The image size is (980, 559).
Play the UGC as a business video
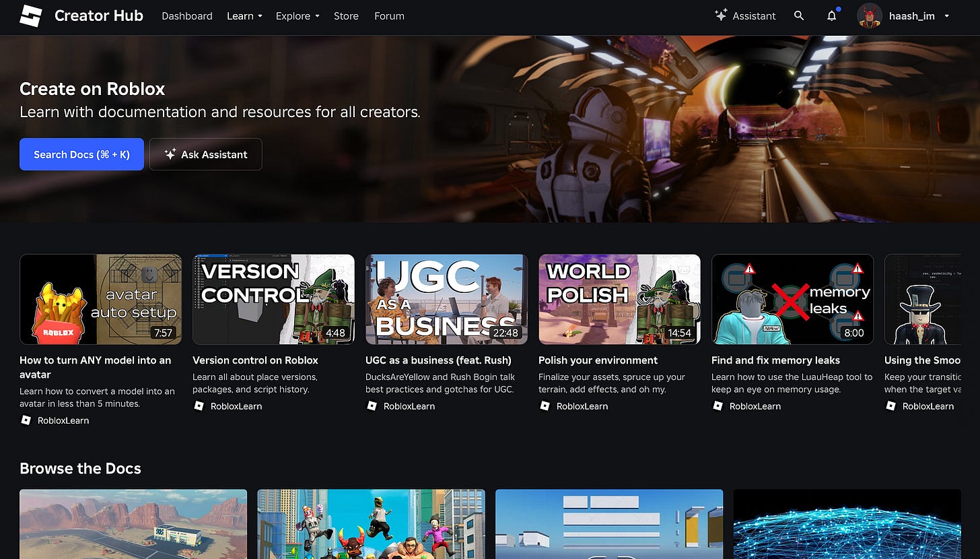tap(446, 299)
